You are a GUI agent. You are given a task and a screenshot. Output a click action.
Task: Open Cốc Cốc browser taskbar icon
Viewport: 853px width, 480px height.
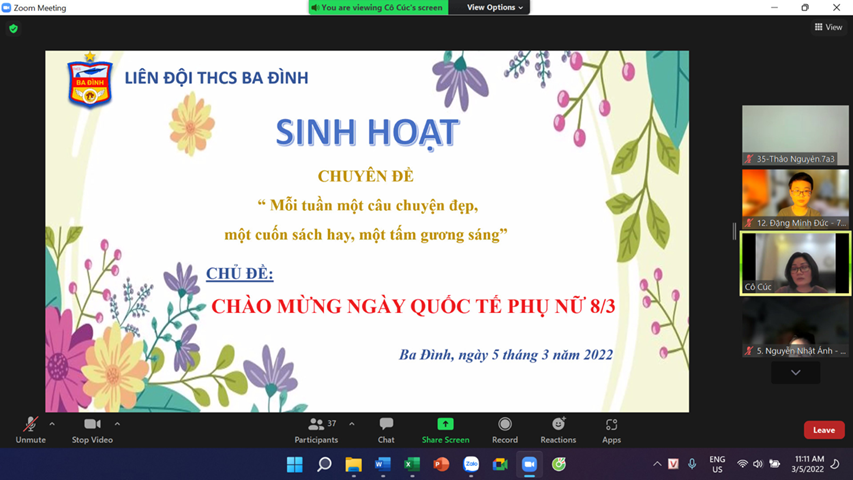pos(559,464)
